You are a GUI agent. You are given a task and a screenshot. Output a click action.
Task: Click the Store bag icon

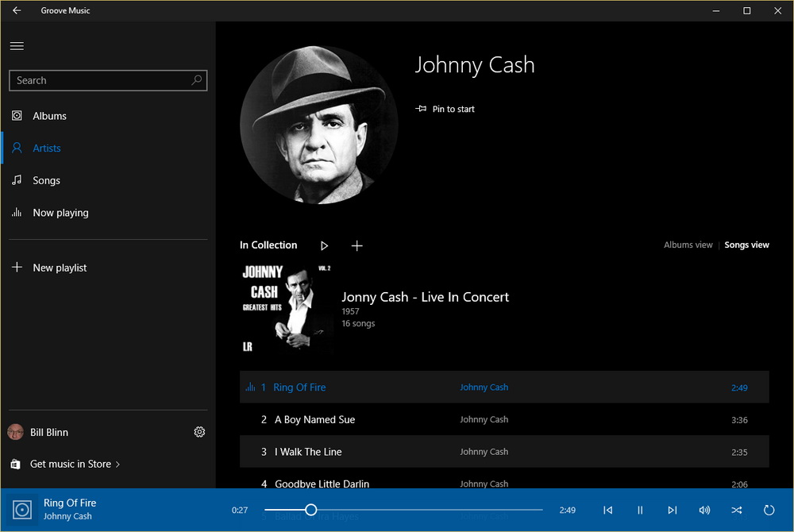click(x=16, y=464)
